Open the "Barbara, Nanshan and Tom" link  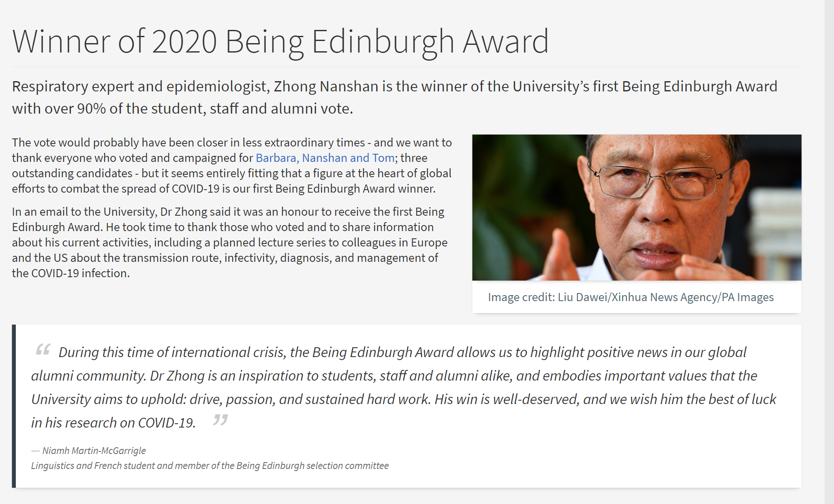(325, 158)
